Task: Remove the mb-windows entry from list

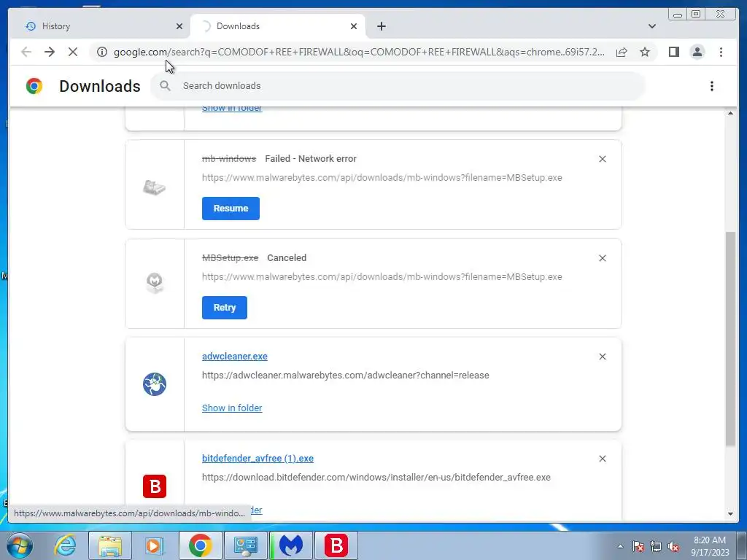Action: point(602,159)
